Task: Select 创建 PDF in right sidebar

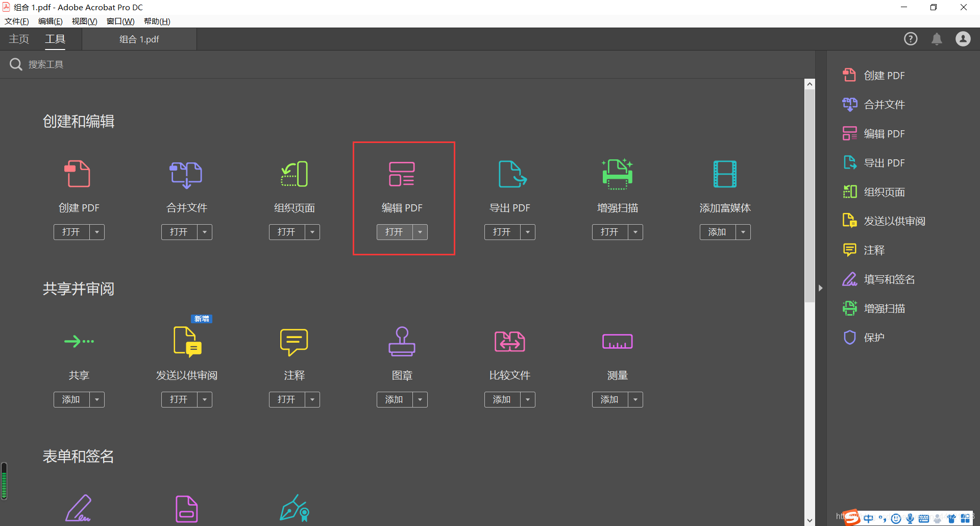Action: point(873,76)
